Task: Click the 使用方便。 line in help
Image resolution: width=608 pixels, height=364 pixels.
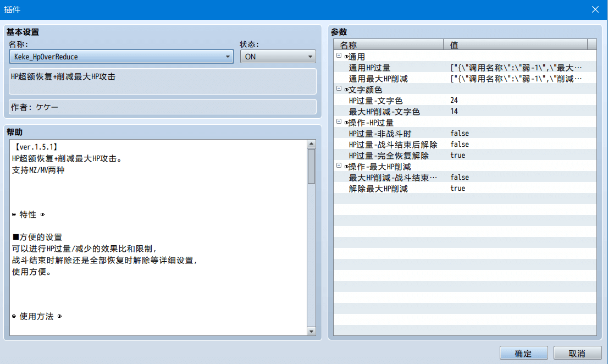Action: pos(32,272)
